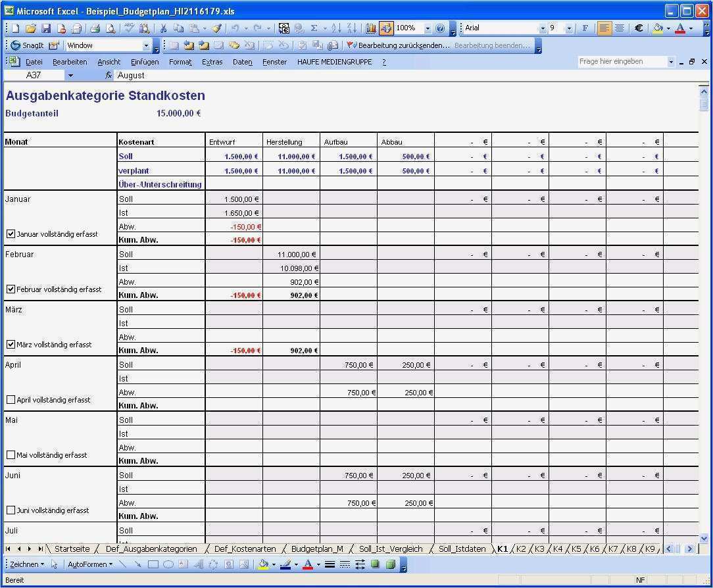Cut selection with the scissors icon
This screenshot has width=713, height=588.
pos(163,28)
